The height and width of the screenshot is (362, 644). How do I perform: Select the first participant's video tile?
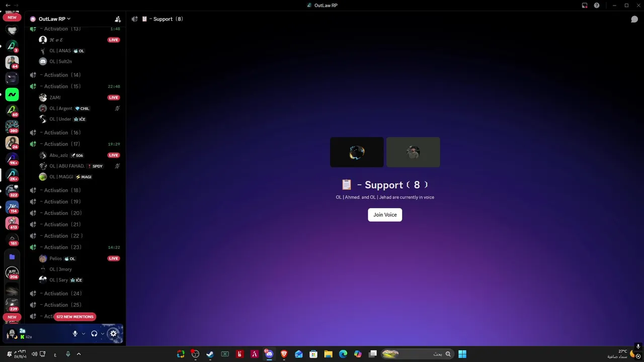click(357, 152)
